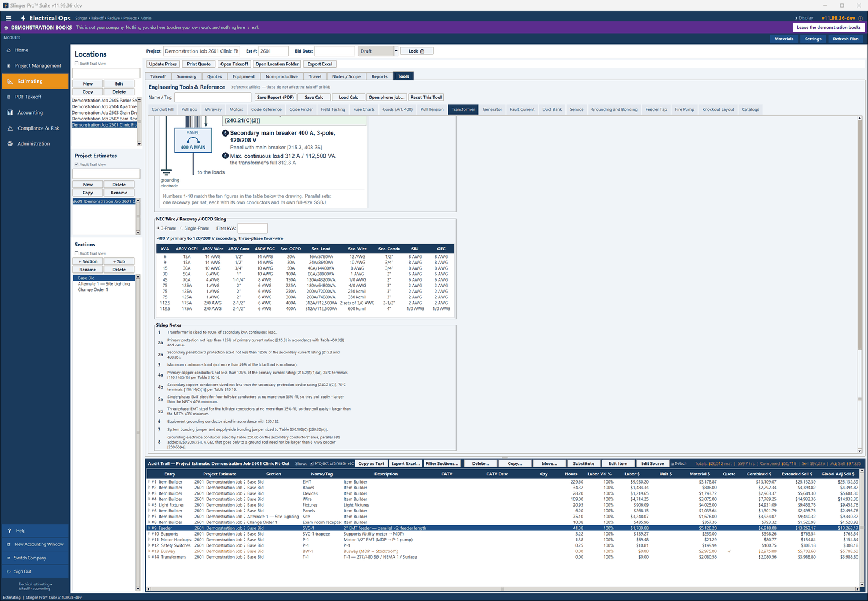Click the info icon beside version number

(x=860, y=18)
